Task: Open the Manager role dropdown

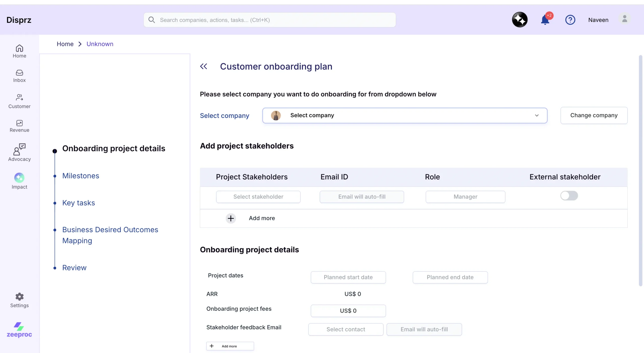Action: [465, 197]
